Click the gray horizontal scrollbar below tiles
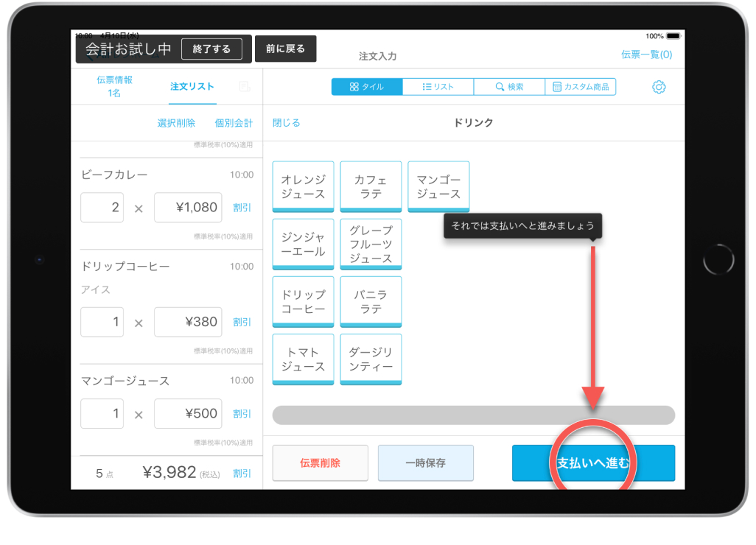 pos(473,415)
